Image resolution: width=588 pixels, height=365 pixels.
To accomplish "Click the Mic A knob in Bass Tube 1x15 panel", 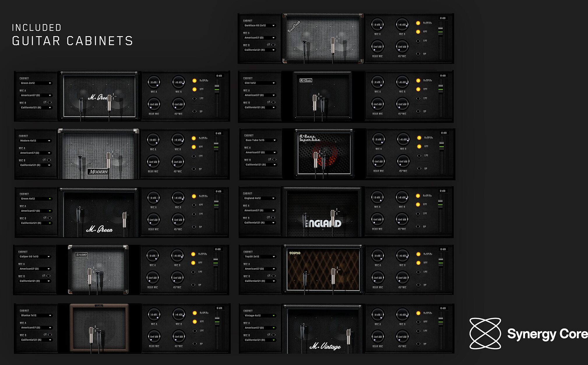I will coord(378,139).
